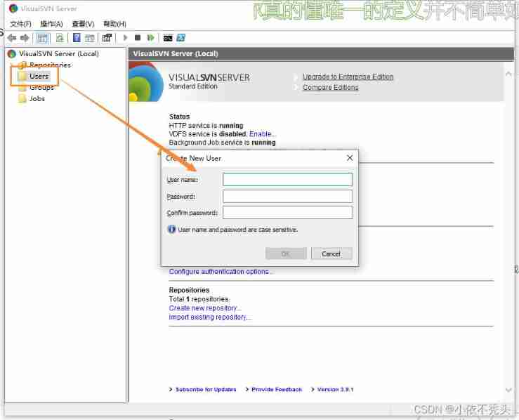Click the blue Help toolbar icon
The width and height of the screenshot is (519, 420).
coord(77,38)
